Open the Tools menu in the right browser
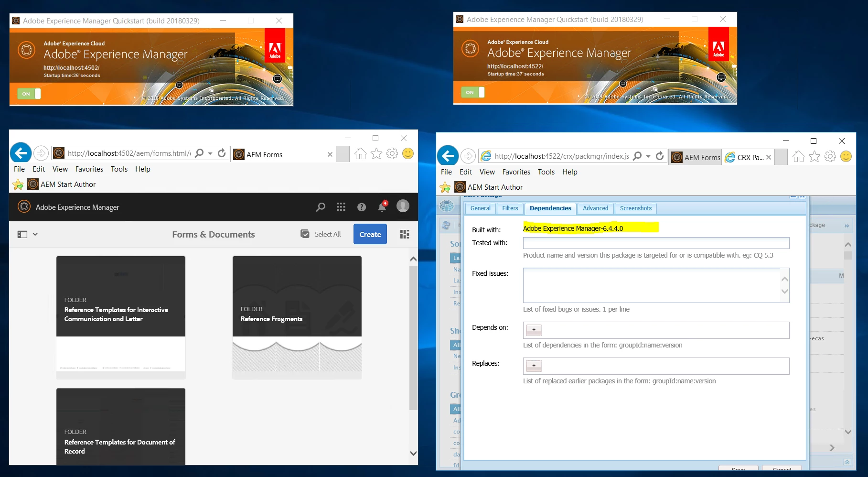This screenshot has height=477, width=868. (x=546, y=172)
